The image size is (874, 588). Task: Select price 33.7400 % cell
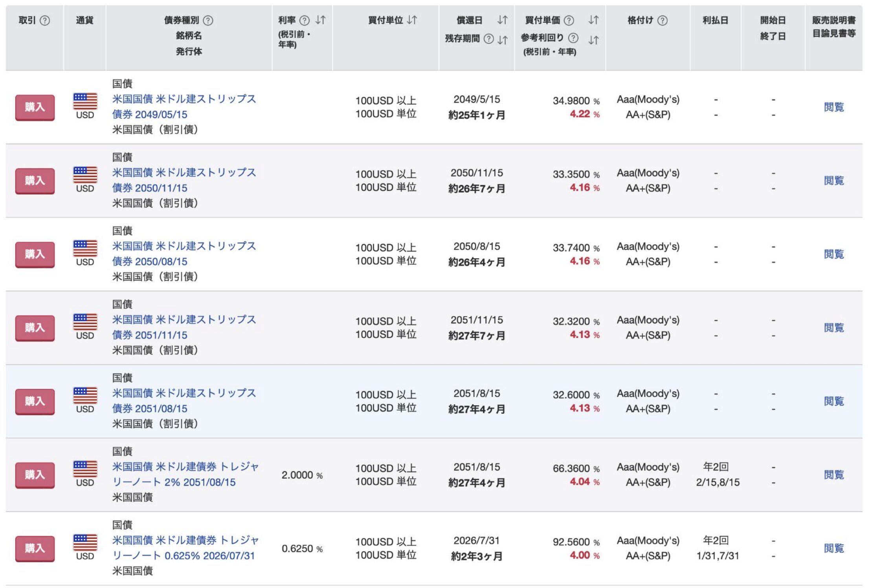[x=576, y=248]
